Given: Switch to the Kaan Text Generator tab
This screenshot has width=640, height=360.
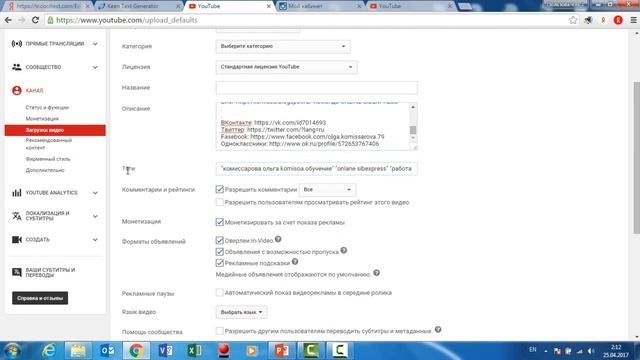Looking at the screenshot, I should coord(138,6).
